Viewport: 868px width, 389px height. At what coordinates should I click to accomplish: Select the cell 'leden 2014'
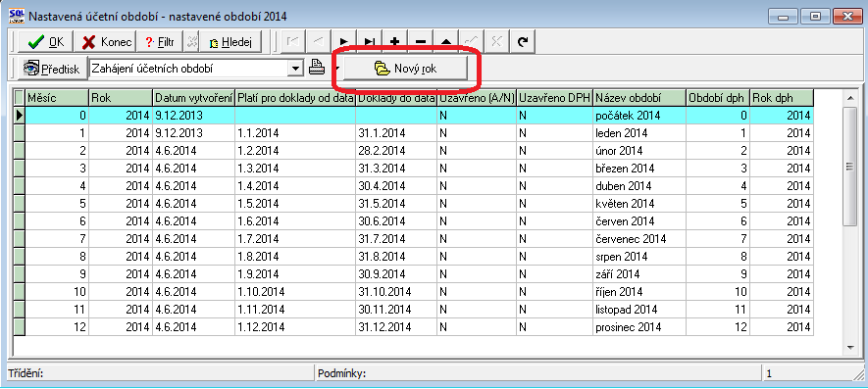pos(639,133)
